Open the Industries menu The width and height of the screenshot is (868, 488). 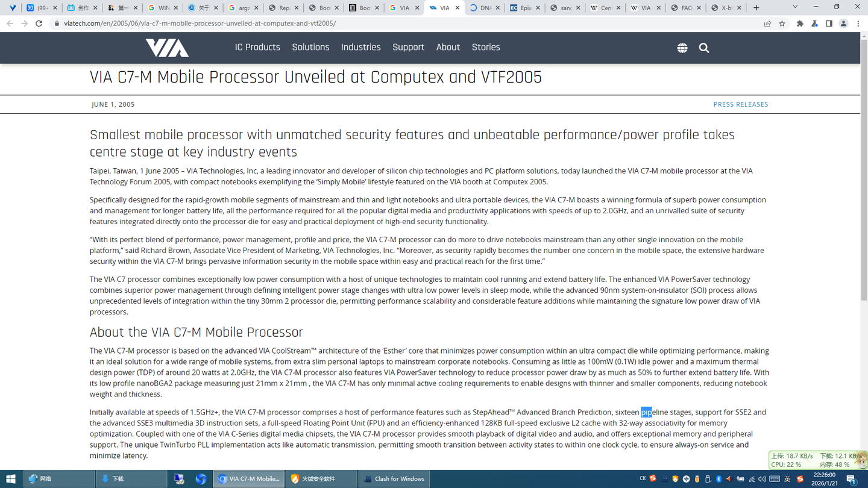coord(361,47)
